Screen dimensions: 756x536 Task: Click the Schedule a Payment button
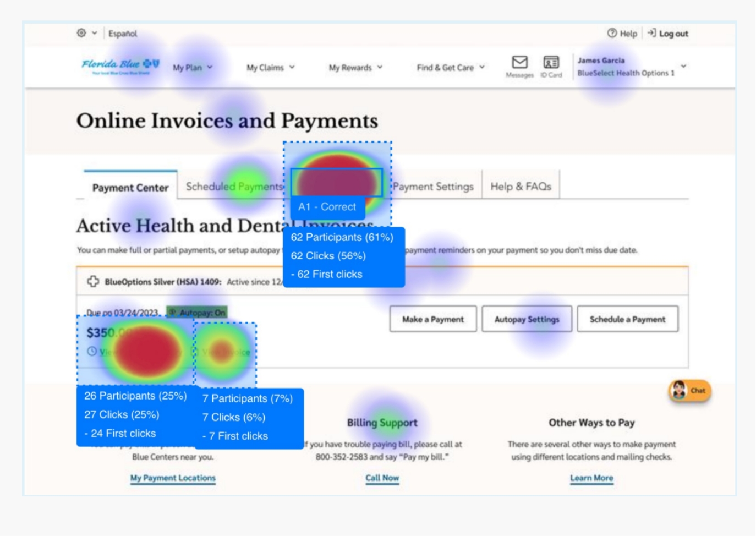[x=627, y=319]
